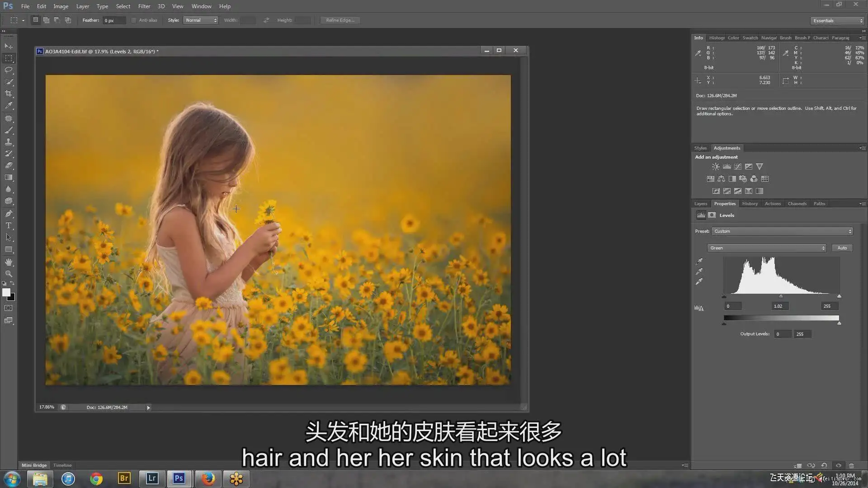Click the black point eyedropper in Levels
This screenshot has height=488, width=868.
coord(699,261)
